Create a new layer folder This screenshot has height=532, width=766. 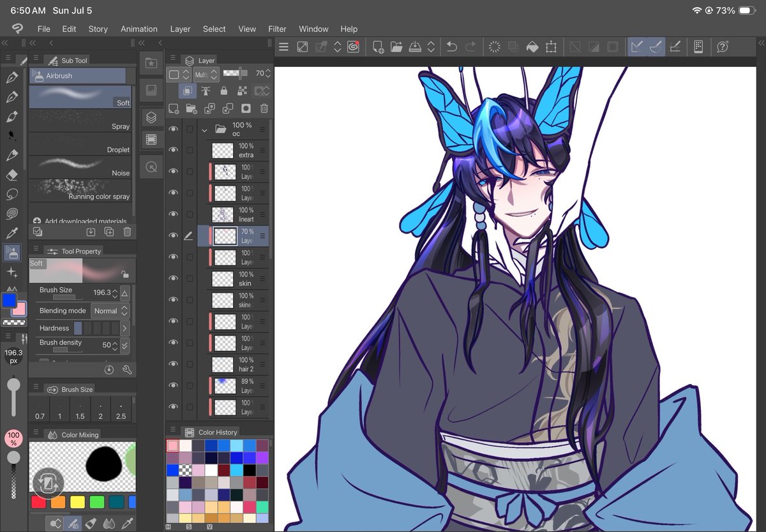[x=191, y=109]
